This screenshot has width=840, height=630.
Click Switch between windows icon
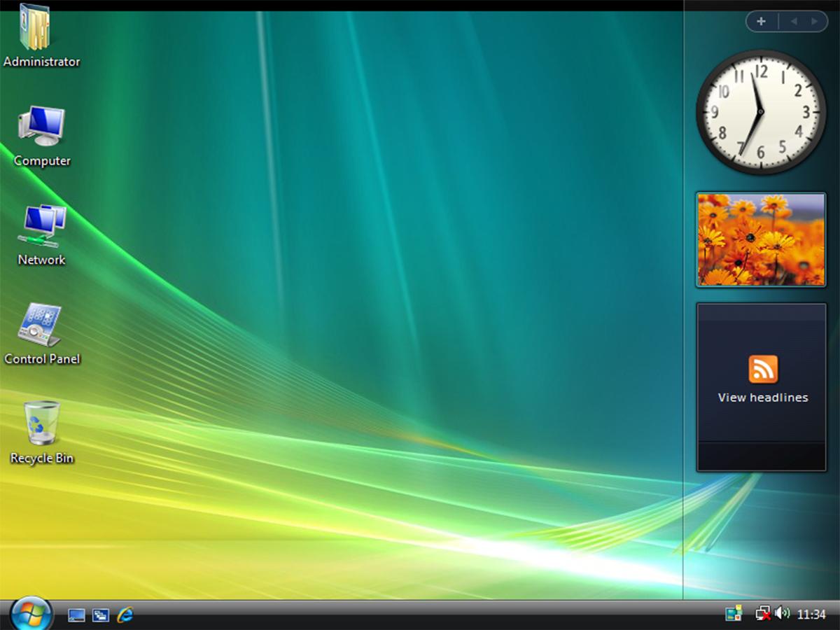(x=101, y=615)
